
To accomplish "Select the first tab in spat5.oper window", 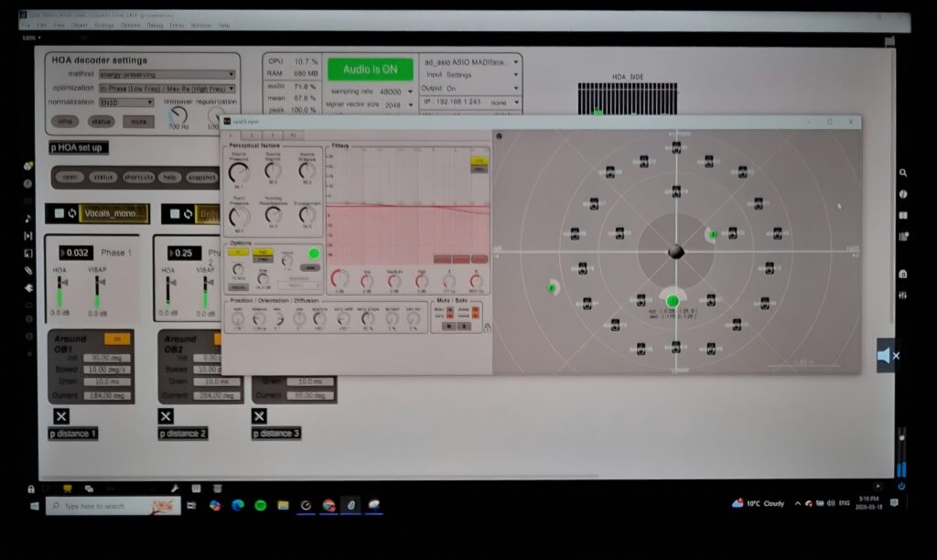I will pos(232,135).
